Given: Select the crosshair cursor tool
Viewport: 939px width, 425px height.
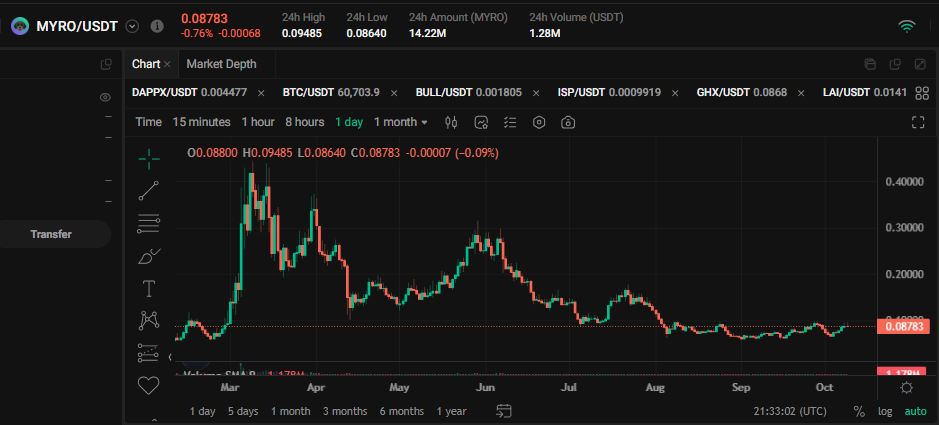Looking at the screenshot, I should coord(149,157).
